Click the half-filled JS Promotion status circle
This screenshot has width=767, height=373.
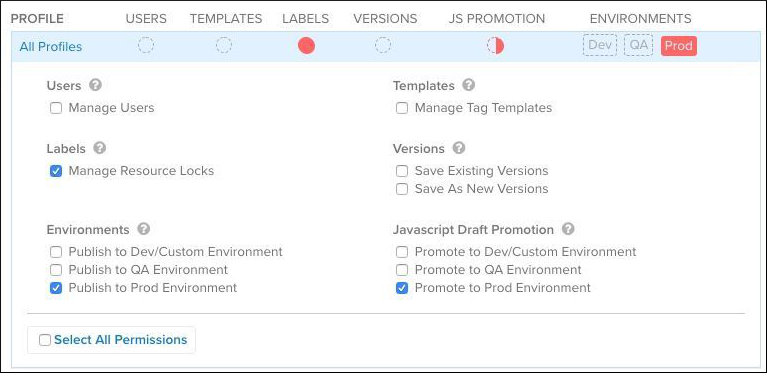(x=495, y=46)
